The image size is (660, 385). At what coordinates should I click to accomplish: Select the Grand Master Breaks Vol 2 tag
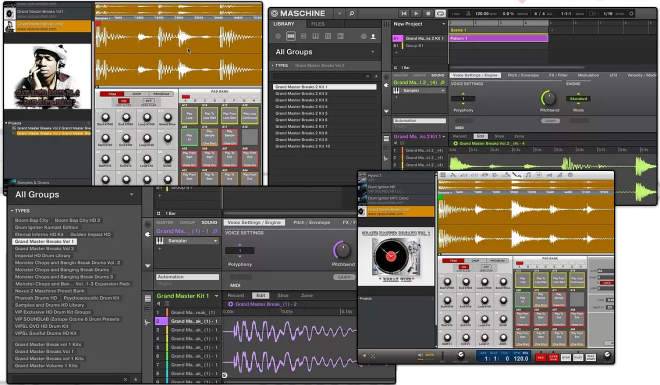point(45,249)
